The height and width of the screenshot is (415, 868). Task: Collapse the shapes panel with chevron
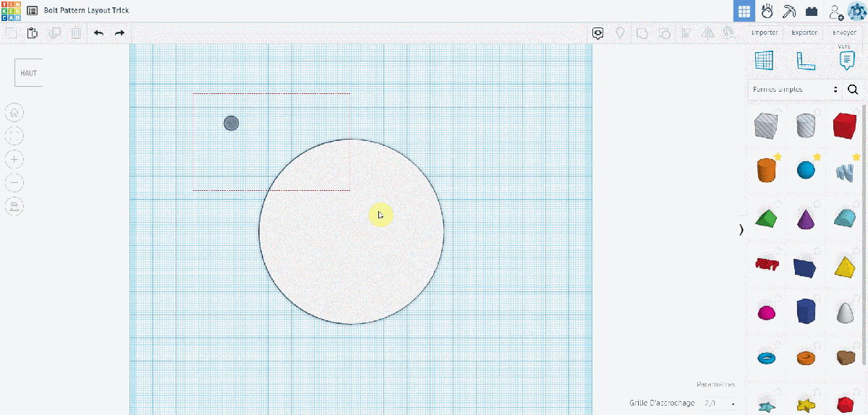tap(741, 230)
